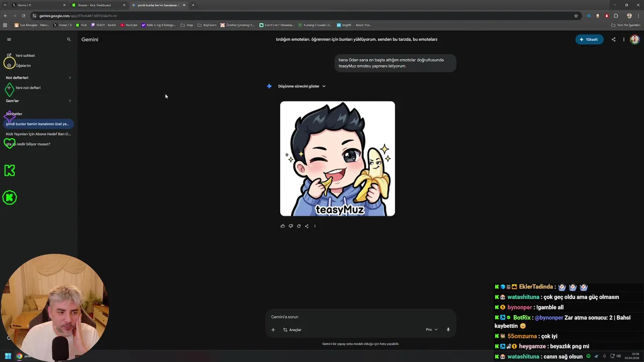Open the 'TEASY - Twitch' bookmark
The width and height of the screenshot is (644, 362).
click(x=104, y=25)
